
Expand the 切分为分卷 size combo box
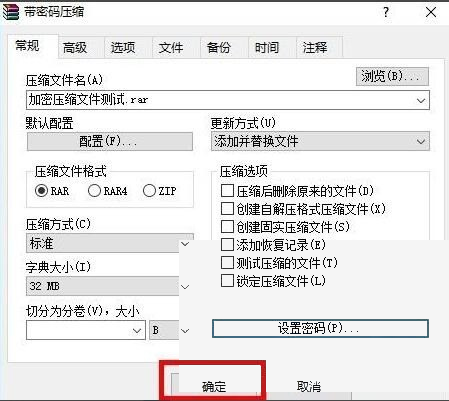pos(86,330)
